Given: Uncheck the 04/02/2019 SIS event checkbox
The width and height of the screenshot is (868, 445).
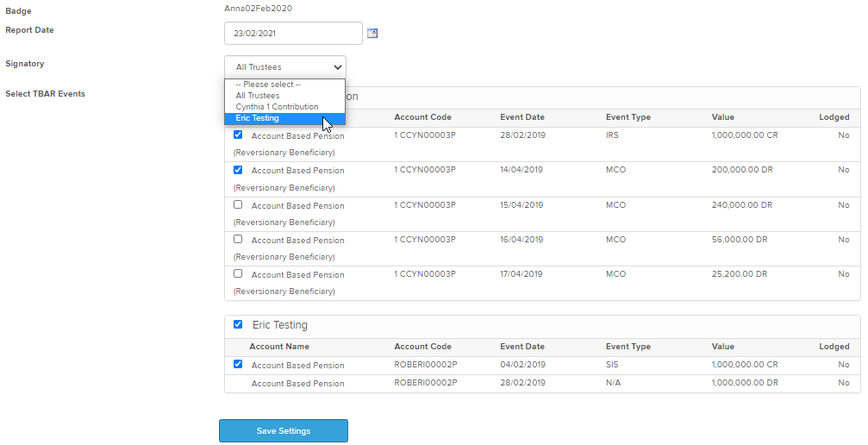Looking at the screenshot, I should [x=238, y=365].
